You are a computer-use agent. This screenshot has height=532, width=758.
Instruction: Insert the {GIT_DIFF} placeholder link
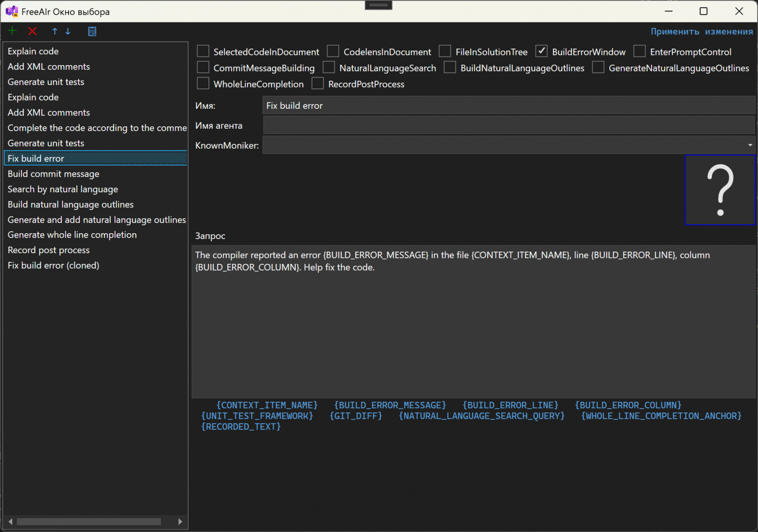click(356, 416)
